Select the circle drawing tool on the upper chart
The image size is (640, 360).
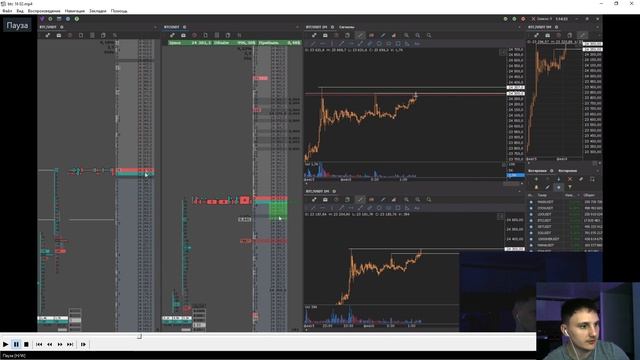(x=379, y=44)
